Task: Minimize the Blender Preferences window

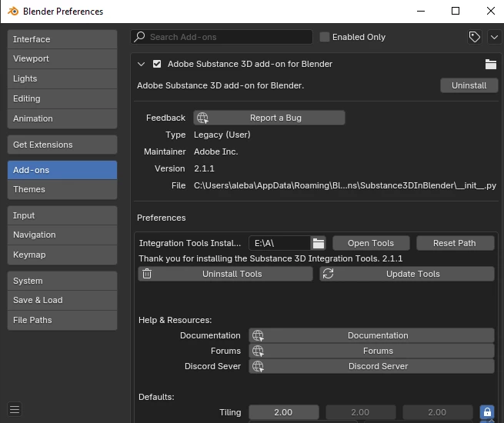Action: tap(421, 11)
